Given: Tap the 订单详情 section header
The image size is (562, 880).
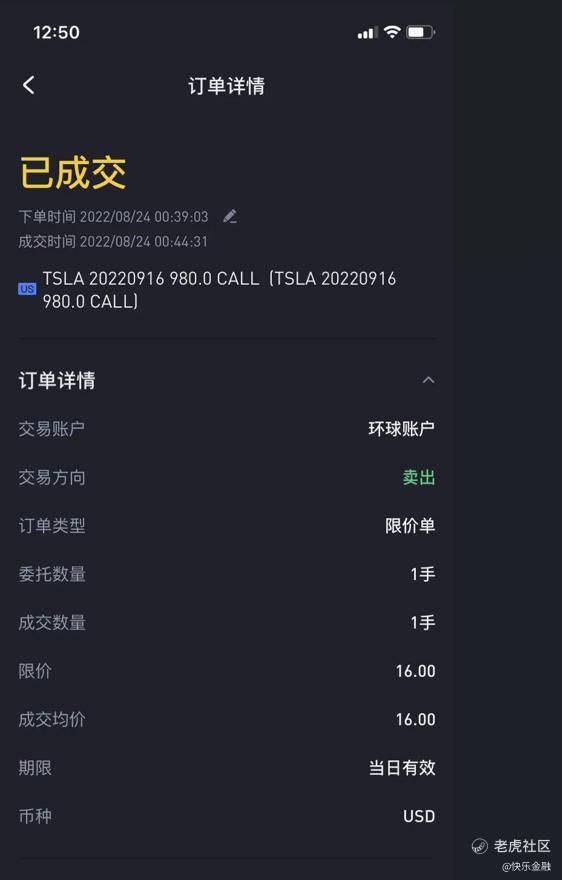Looking at the screenshot, I should (57, 380).
